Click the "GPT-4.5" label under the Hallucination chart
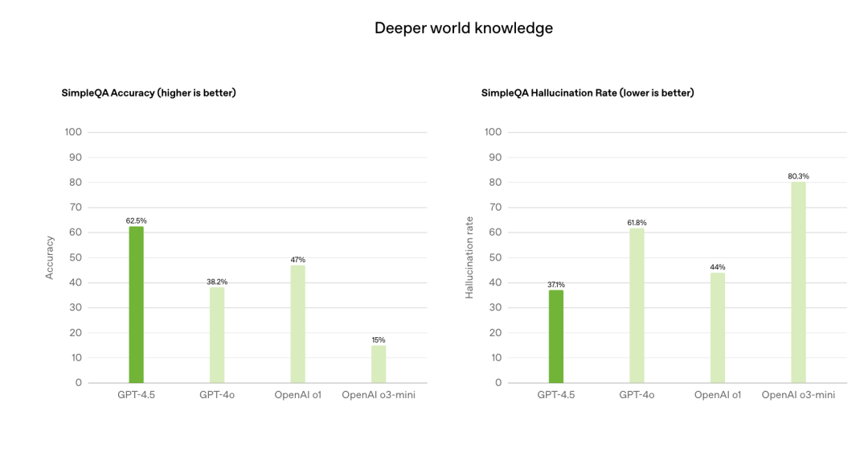 point(556,395)
